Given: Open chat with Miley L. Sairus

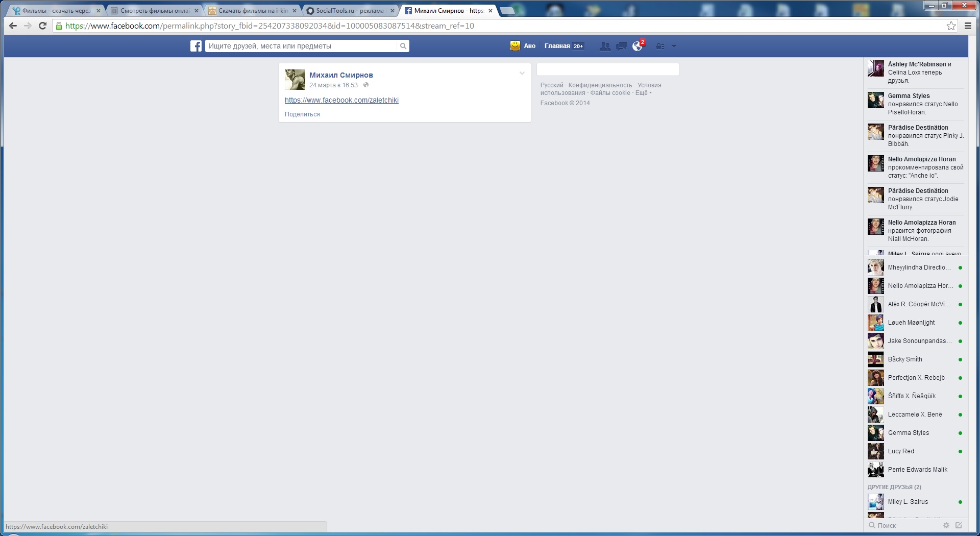Looking at the screenshot, I should tap(916, 502).
